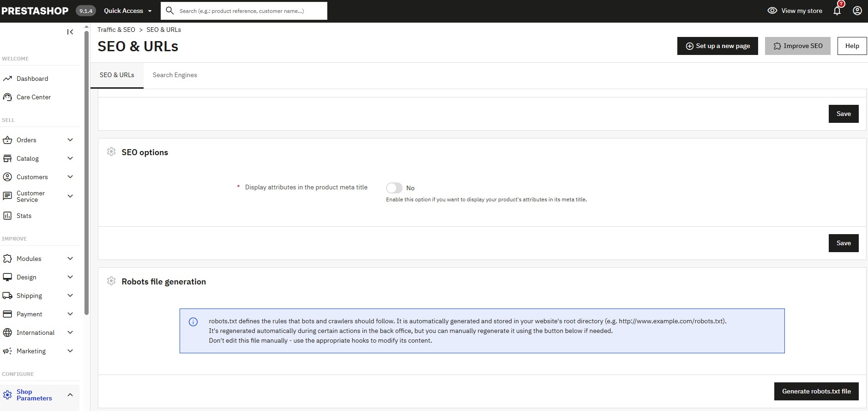This screenshot has width=868, height=411.
Task: Click the Orders basket icon
Action: (x=7, y=140)
